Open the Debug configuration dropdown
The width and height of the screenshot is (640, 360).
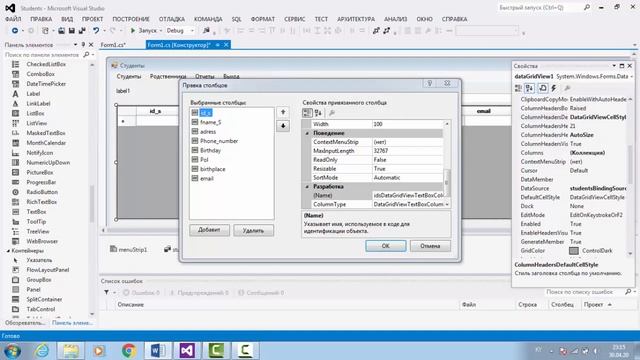[192, 31]
